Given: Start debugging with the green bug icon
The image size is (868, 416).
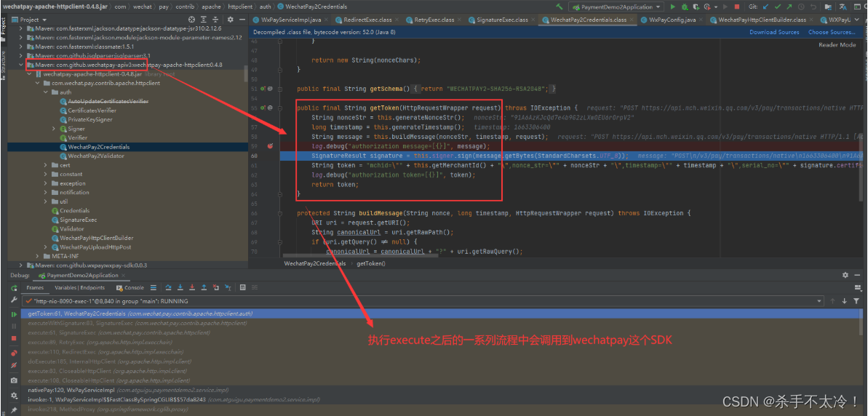Looking at the screenshot, I should 684,7.
